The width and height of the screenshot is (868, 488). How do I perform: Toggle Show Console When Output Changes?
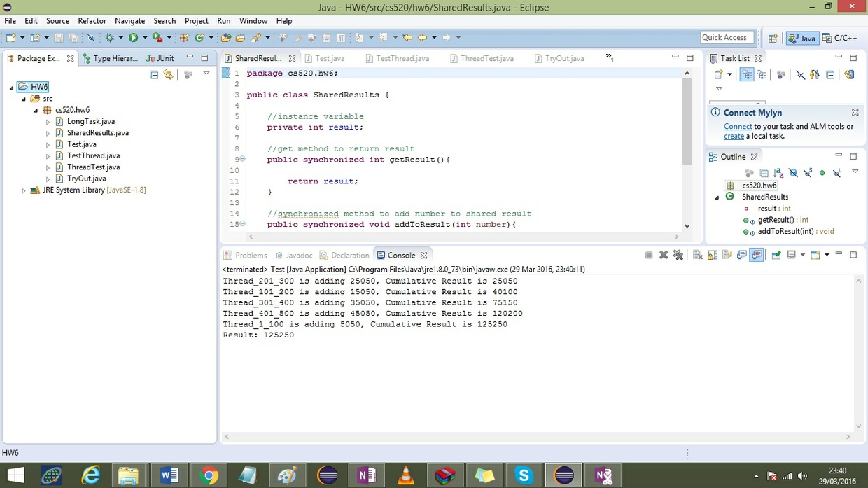(x=742, y=255)
